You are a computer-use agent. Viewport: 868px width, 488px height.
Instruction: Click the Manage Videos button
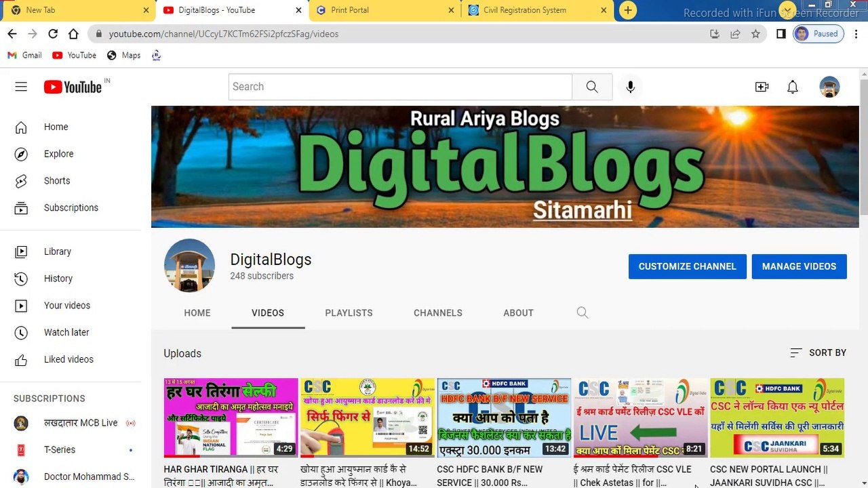pos(799,266)
